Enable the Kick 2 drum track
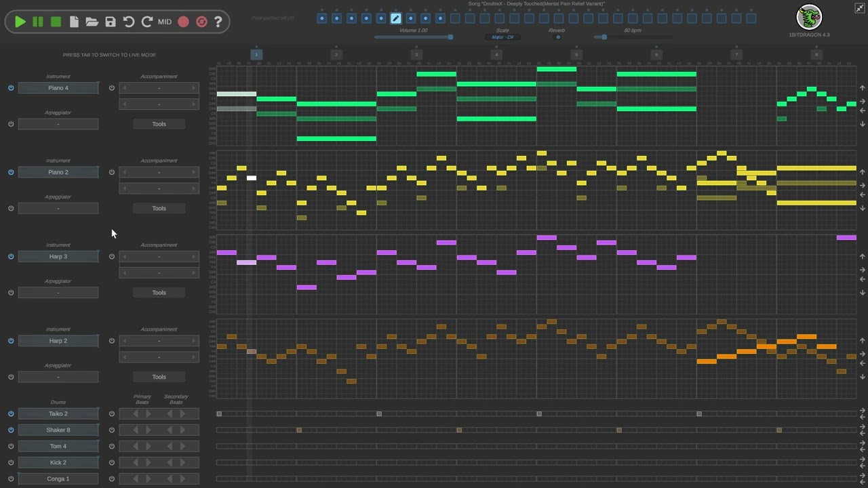This screenshot has width=868, height=488. click(x=11, y=462)
